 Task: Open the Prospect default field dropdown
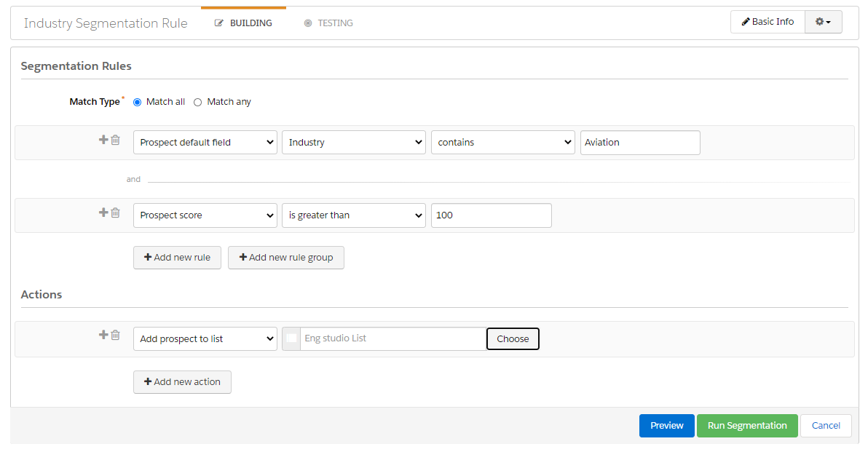205,142
